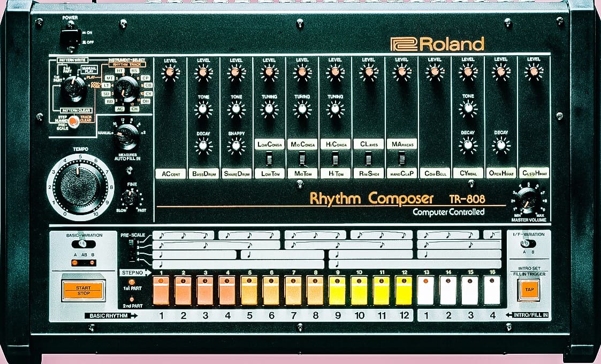The image size is (601, 364).
Task: Click the Rim Shot Level knob
Action: click(368, 72)
